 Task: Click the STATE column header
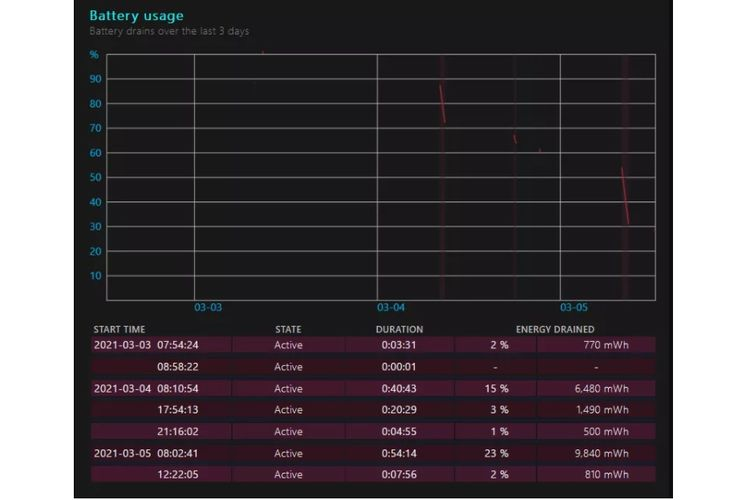pyautogui.click(x=288, y=329)
